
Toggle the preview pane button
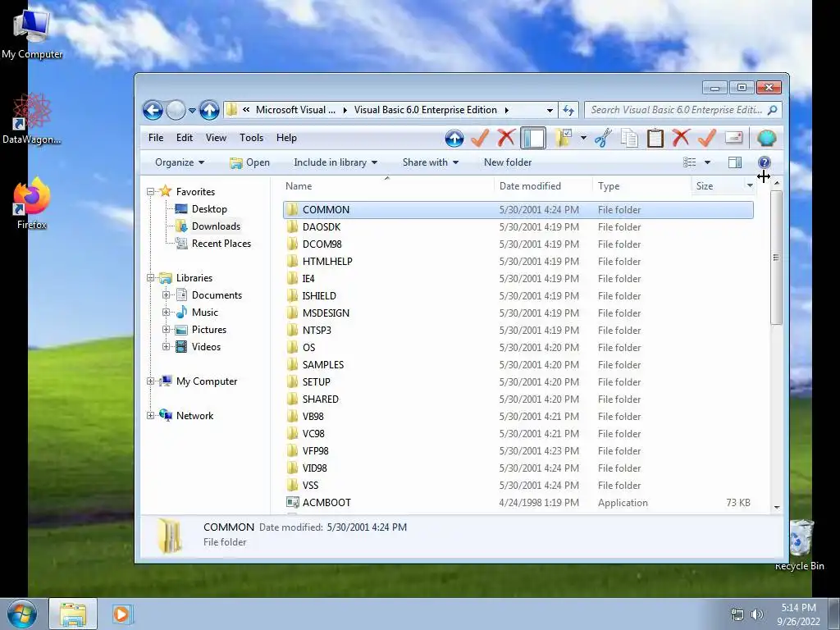[x=735, y=162]
